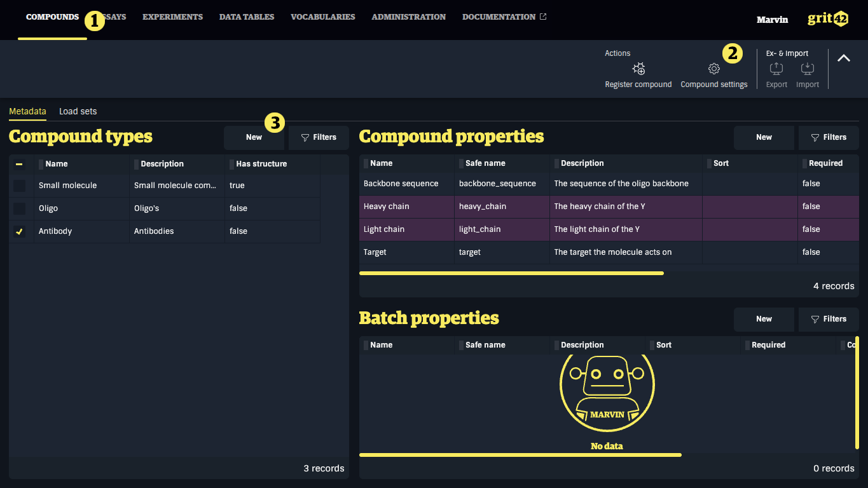The width and height of the screenshot is (868, 488).
Task: Click the light_chain safe name cell
Action: click(x=502, y=229)
